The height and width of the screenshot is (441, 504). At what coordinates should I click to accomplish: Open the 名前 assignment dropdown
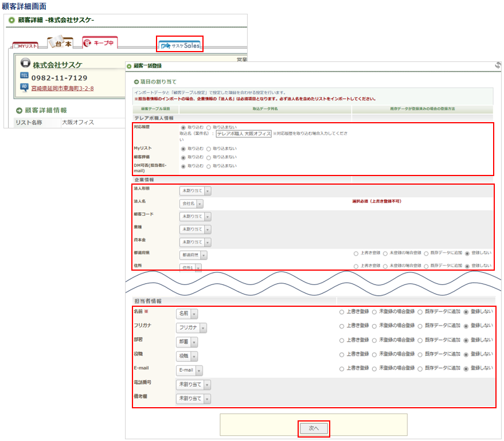[187, 313]
